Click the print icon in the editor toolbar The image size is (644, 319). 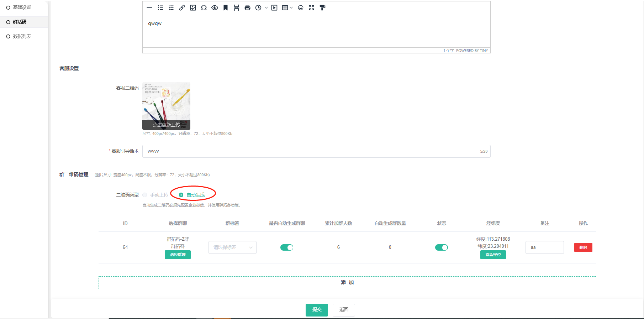click(247, 8)
